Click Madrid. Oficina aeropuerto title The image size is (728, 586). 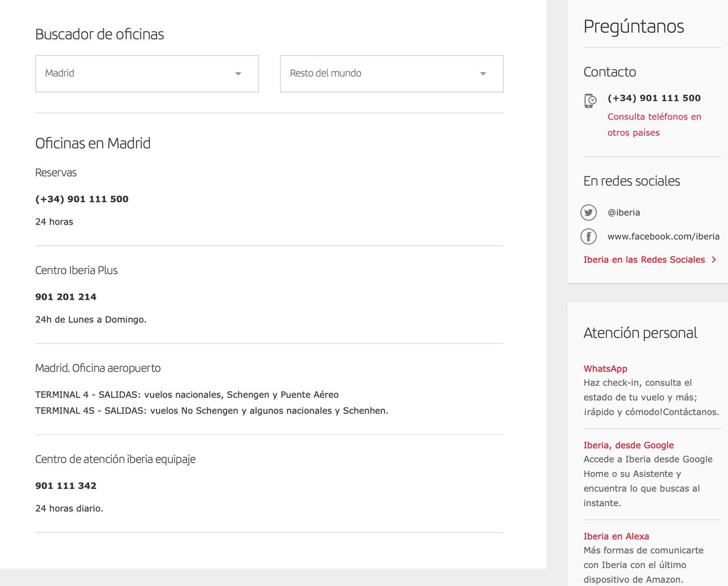98,368
